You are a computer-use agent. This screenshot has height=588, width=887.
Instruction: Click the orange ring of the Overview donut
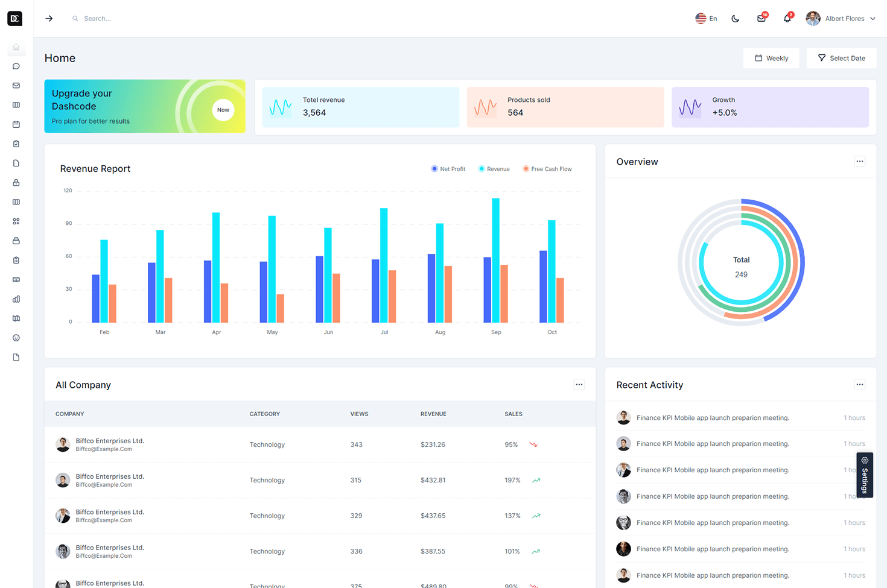pyautogui.click(x=794, y=263)
